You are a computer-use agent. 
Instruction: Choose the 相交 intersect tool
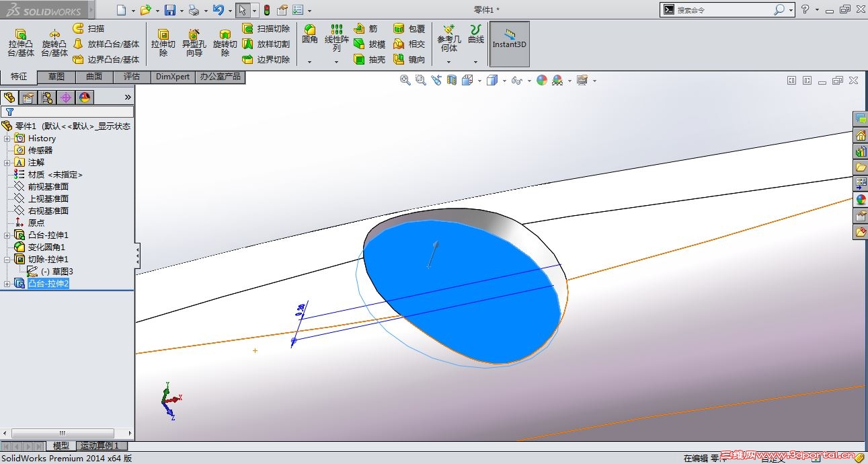[409, 44]
